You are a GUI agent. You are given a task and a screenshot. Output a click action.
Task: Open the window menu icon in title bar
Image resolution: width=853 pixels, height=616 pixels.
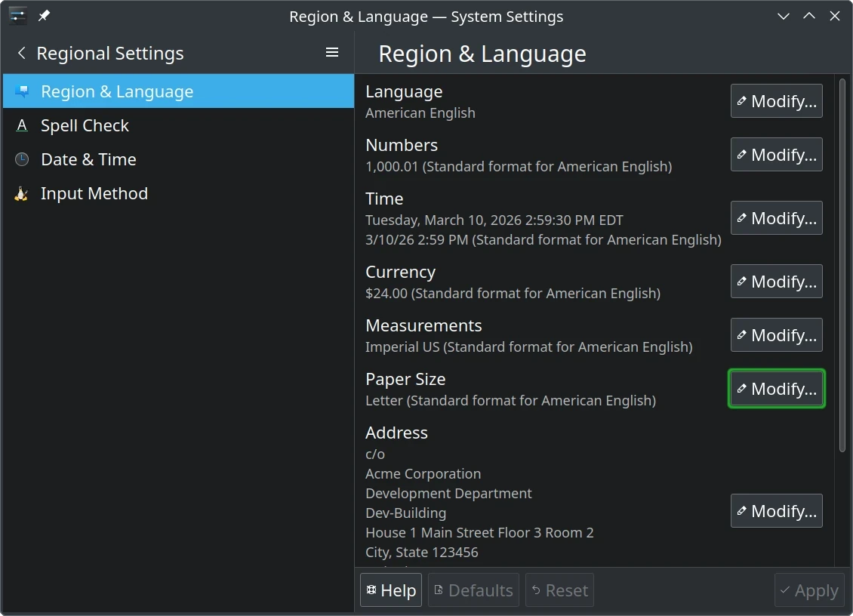click(18, 16)
